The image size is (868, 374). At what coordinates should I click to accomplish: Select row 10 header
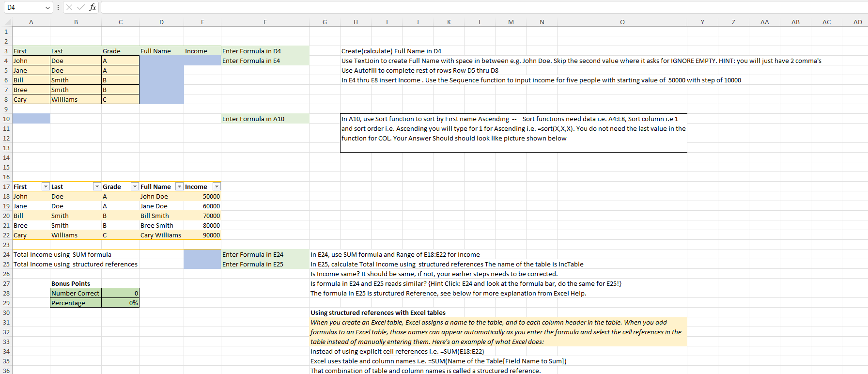click(6, 119)
